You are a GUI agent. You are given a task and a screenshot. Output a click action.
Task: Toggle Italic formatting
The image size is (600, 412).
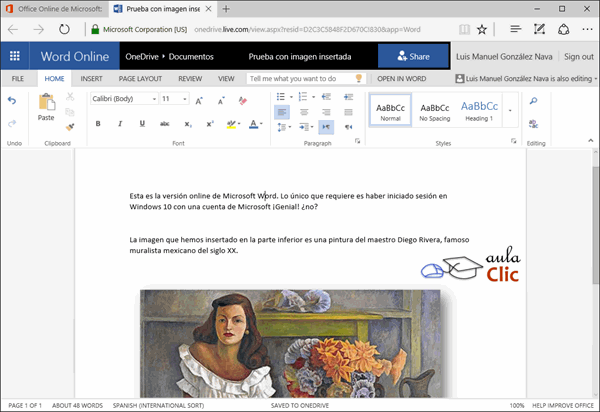click(120, 124)
